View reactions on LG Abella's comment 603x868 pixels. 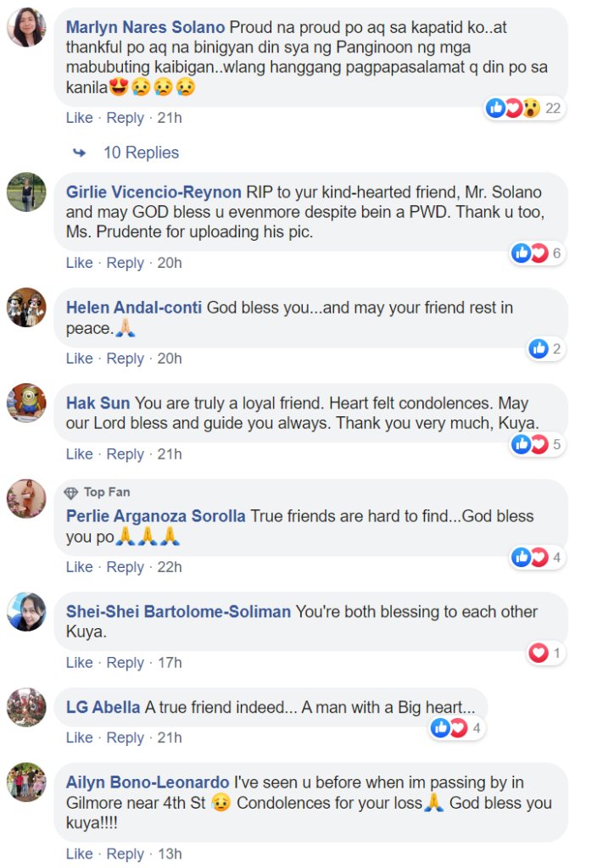(456, 727)
